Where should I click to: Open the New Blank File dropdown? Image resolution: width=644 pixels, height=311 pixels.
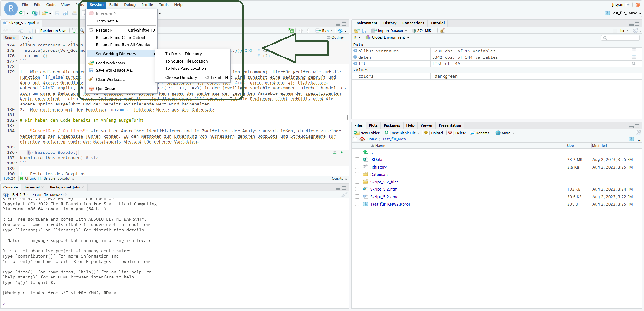[419, 133]
